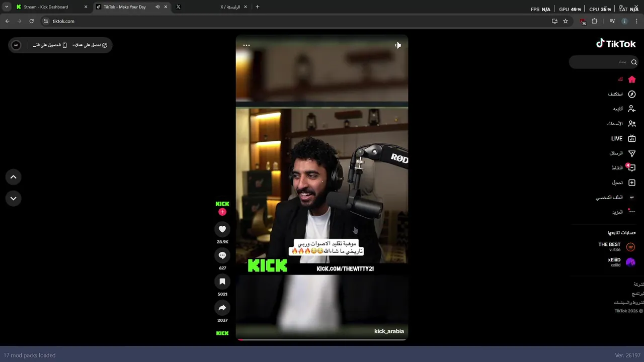The height and width of the screenshot is (362, 644).
Task: Open followed account THE BEST
Action: pos(617,247)
